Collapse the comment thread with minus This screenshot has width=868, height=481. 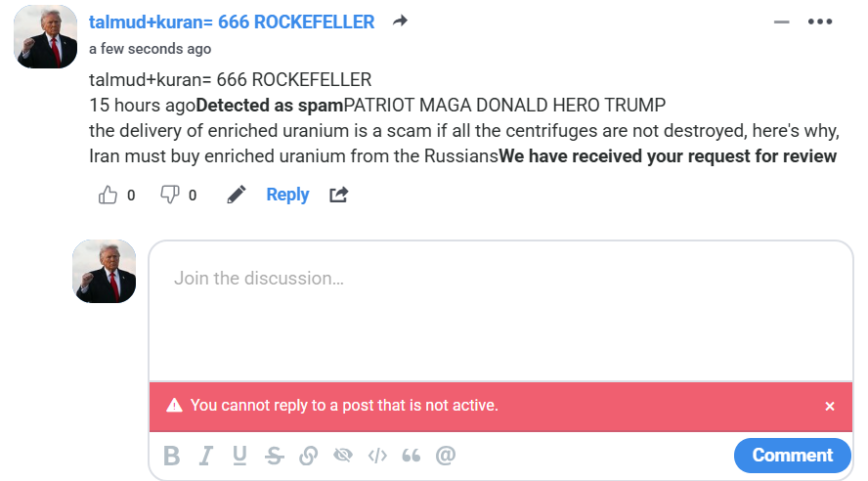[781, 22]
